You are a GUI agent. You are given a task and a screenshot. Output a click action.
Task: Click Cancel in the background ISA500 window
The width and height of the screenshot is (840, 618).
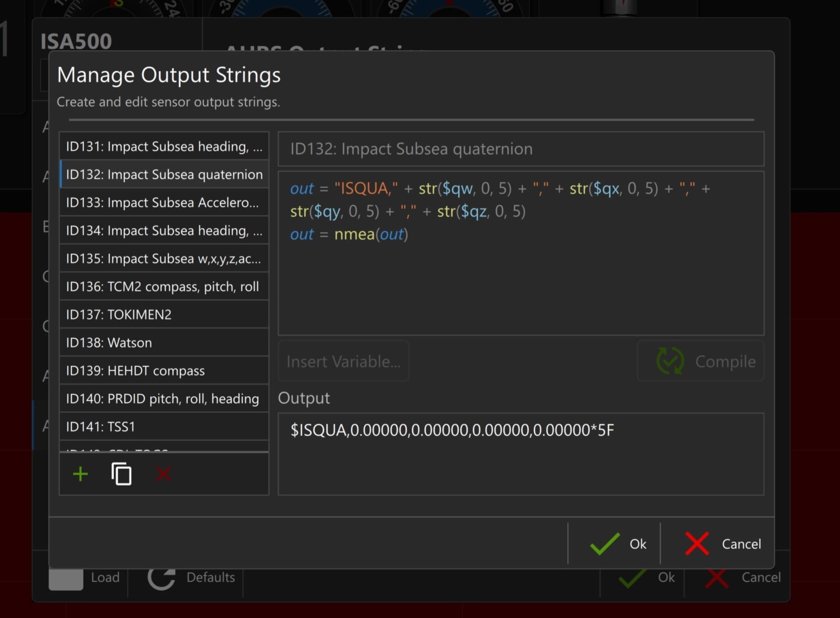coord(743,577)
